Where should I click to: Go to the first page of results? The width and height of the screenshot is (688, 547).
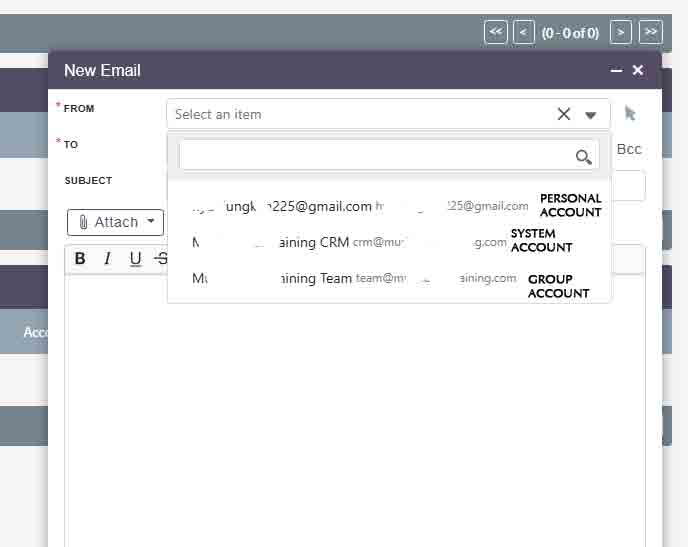495,32
